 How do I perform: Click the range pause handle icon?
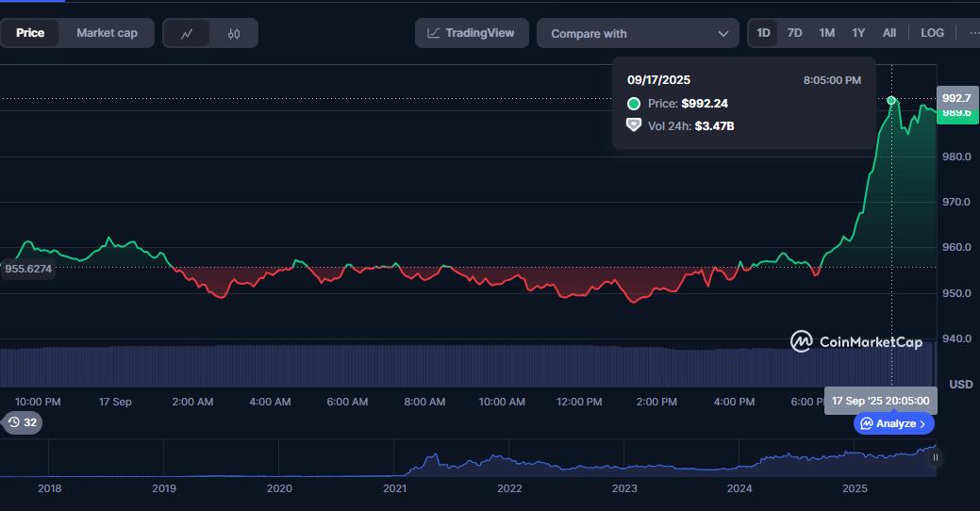click(x=935, y=458)
